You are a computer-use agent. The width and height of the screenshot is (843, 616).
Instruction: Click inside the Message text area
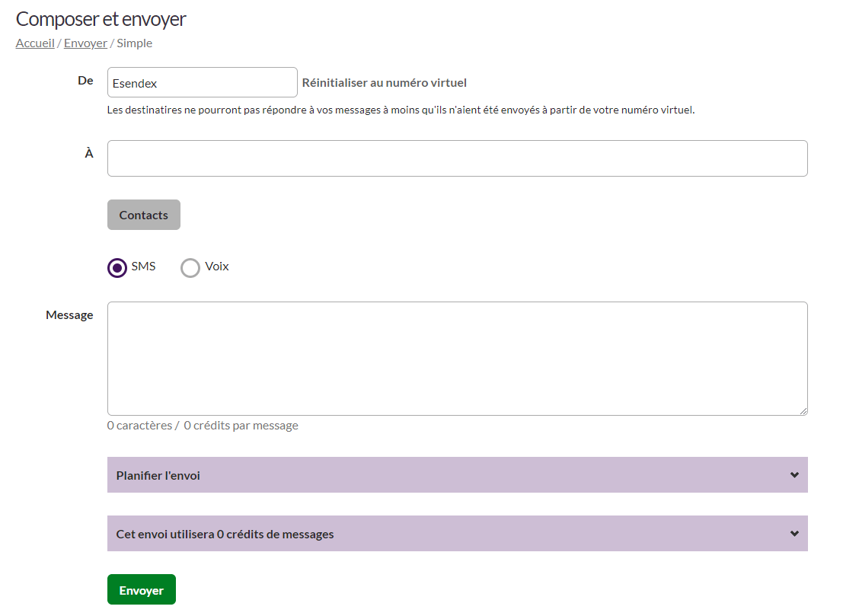(x=457, y=358)
